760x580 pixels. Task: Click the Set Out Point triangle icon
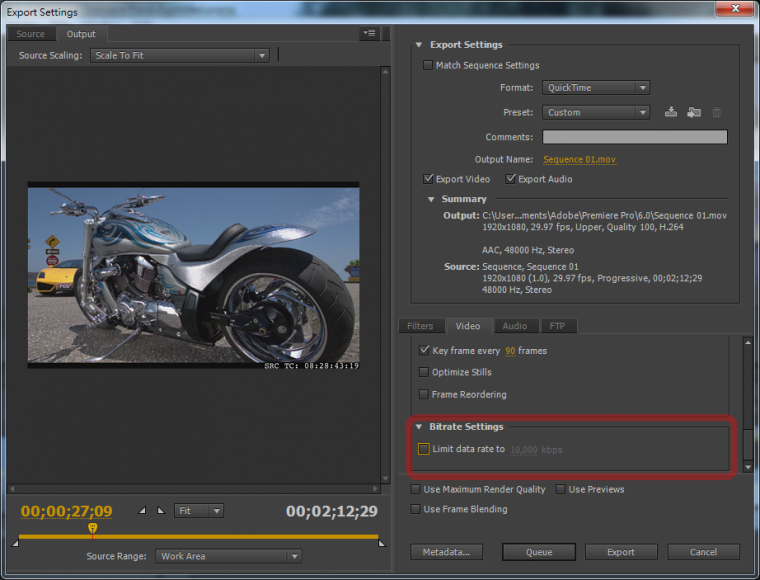pyautogui.click(x=160, y=511)
